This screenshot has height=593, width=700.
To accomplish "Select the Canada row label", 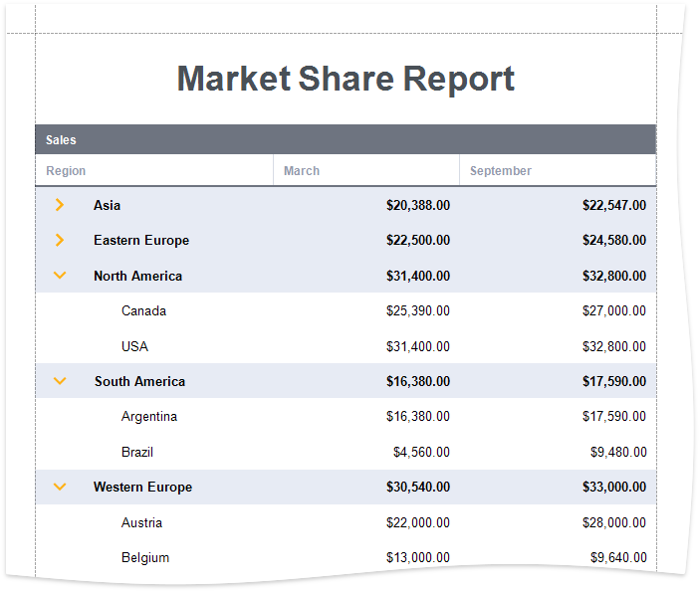I will point(143,311).
